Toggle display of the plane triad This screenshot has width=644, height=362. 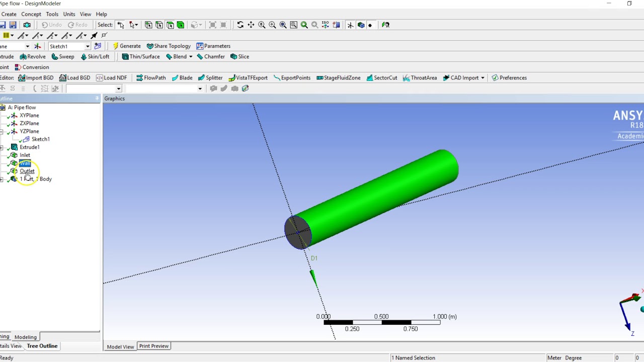pos(351,25)
